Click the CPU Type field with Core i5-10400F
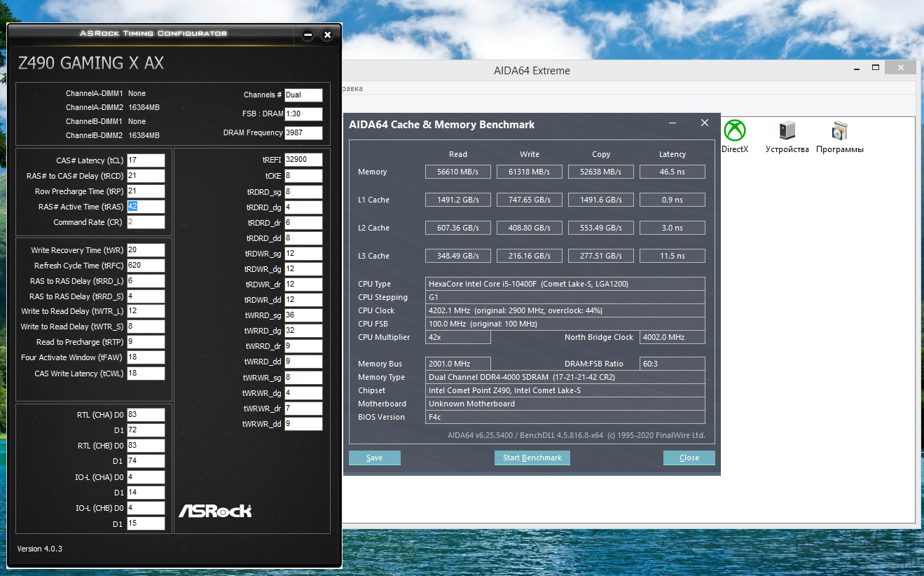The height and width of the screenshot is (576, 924). coord(566,284)
